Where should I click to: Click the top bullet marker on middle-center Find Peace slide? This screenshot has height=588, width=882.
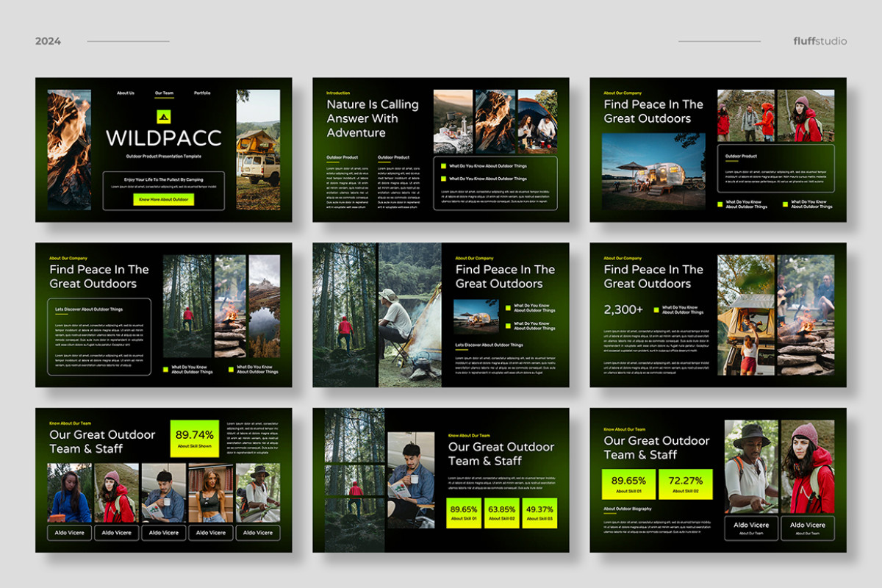coord(508,308)
